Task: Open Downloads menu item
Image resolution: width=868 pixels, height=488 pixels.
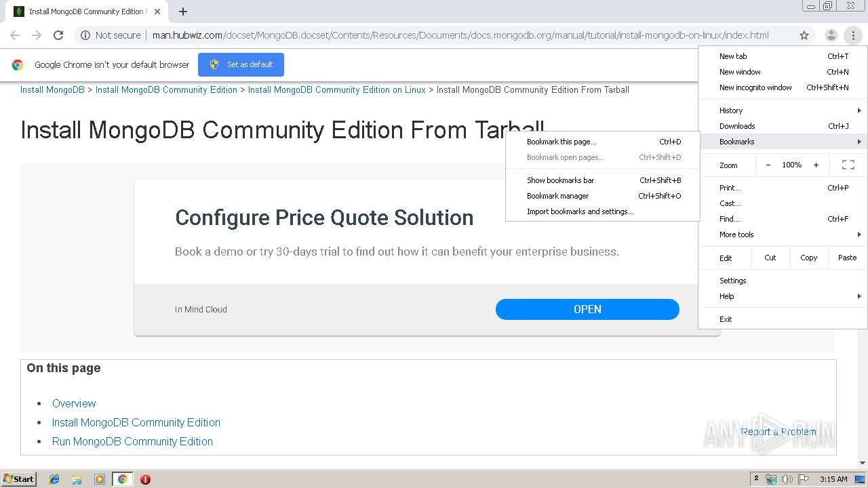Action: (x=783, y=126)
